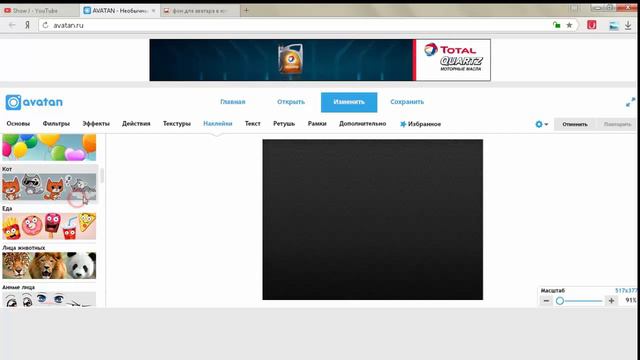Switch to the YouTube browser tab
The image size is (640, 360).
(40, 11)
